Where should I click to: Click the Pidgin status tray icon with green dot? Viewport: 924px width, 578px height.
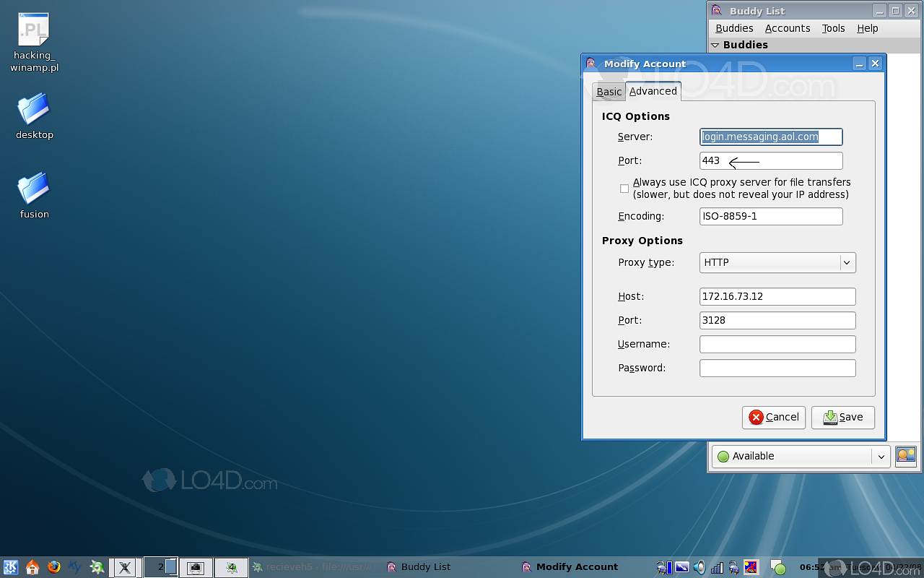point(777,567)
